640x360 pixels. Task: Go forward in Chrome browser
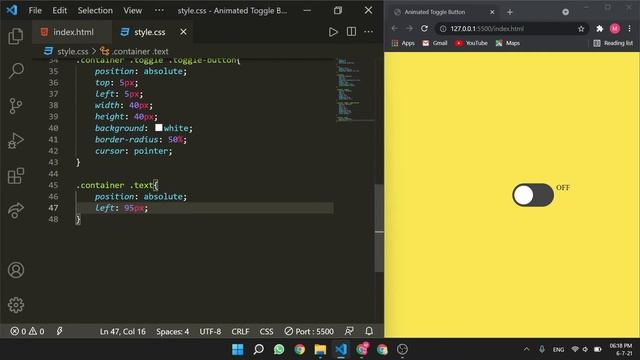click(x=409, y=28)
